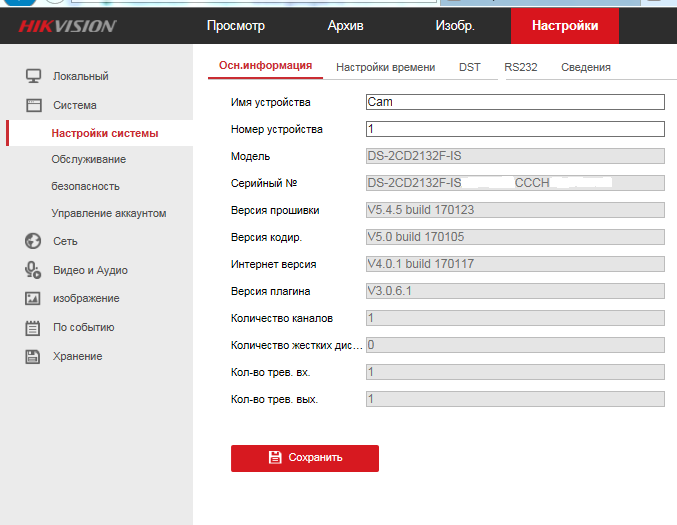Screen dimensions: 677x525
Task: Open the Архив top menu
Action: pyautogui.click(x=345, y=26)
